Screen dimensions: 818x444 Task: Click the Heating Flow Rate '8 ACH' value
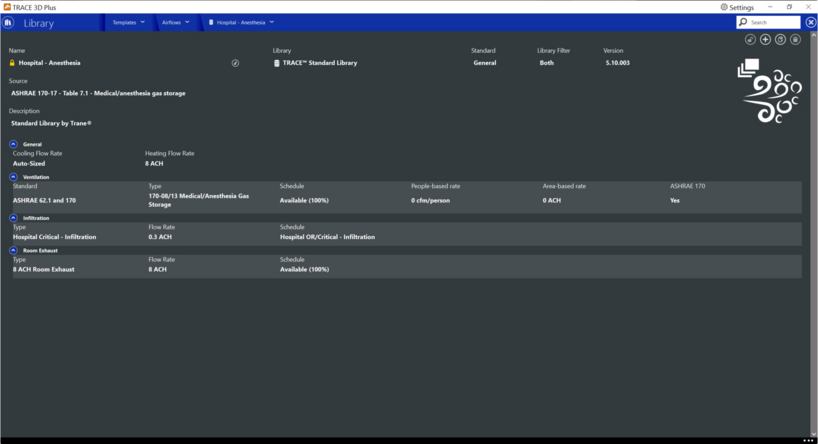[x=154, y=163]
